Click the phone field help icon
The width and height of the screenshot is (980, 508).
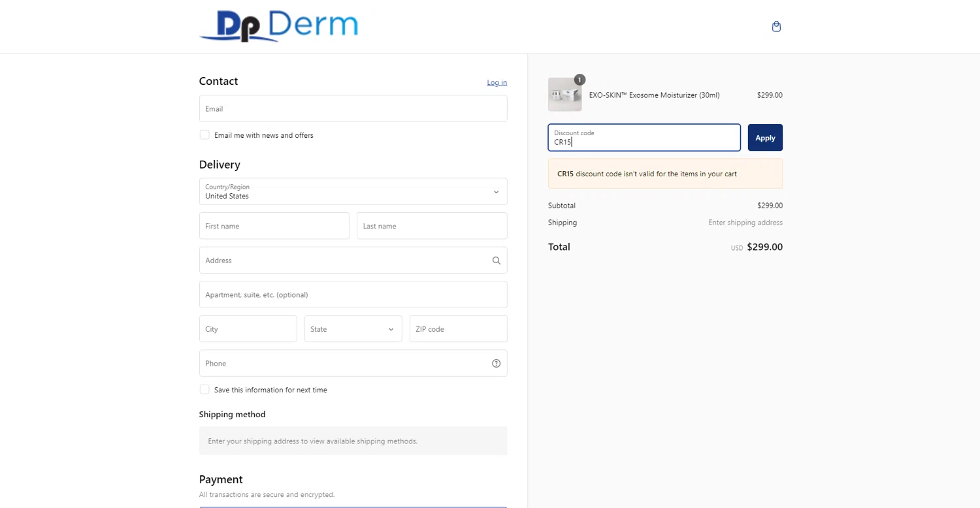point(497,364)
